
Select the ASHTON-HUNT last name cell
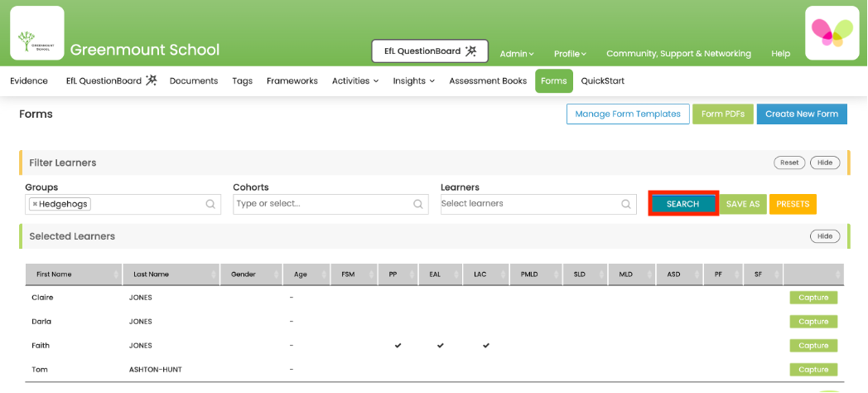point(156,370)
